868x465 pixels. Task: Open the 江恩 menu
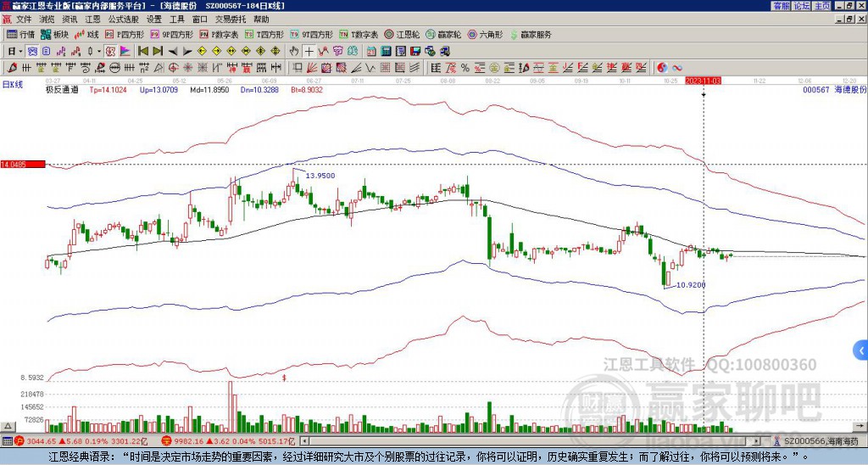point(92,20)
